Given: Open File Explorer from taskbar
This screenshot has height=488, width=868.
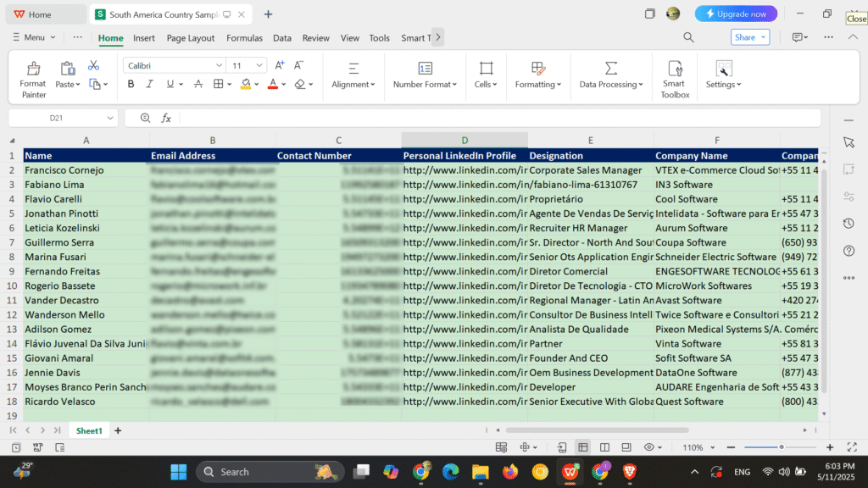Looking at the screenshot, I should [480, 472].
